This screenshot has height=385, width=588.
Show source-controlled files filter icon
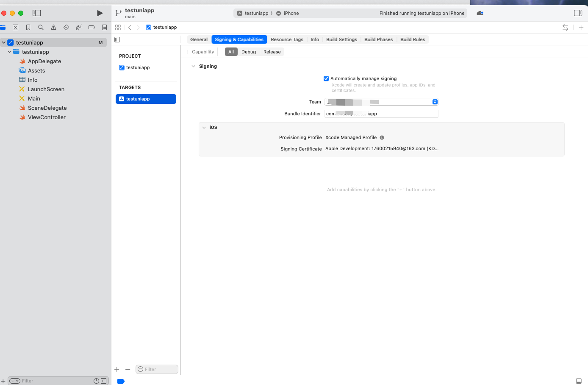point(103,381)
